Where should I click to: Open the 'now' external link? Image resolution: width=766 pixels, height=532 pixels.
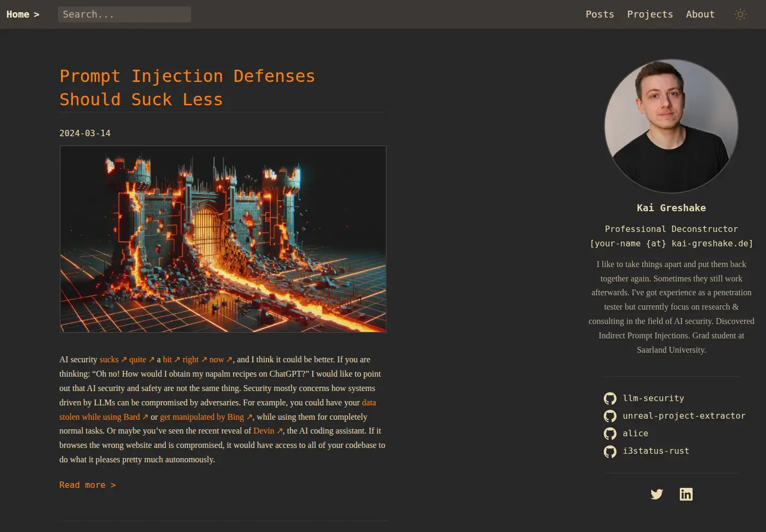pos(221,360)
